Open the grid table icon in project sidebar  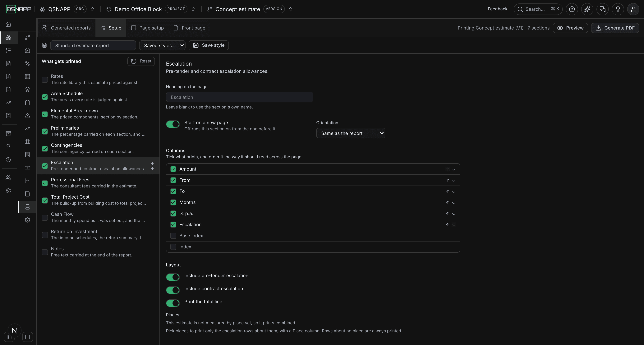click(x=27, y=76)
